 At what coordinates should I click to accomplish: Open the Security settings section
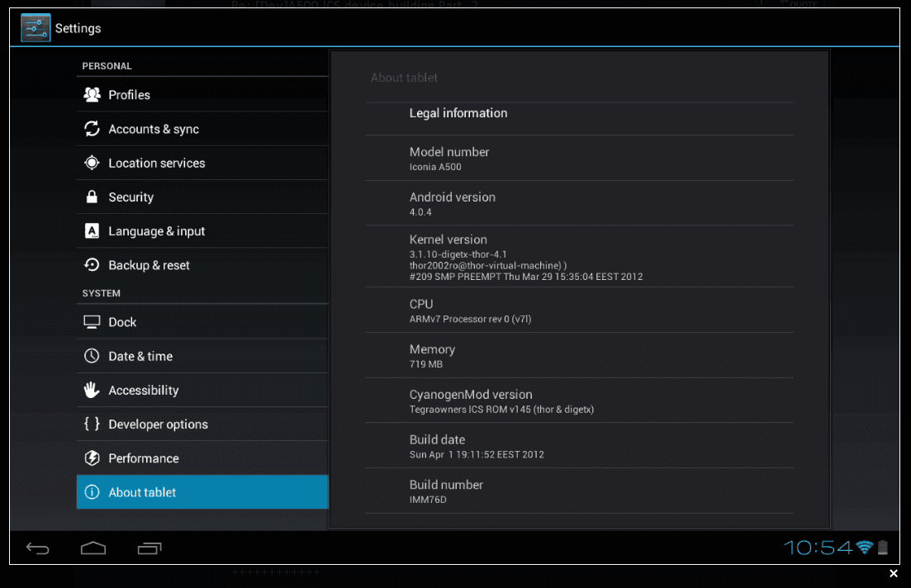click(x=202, y=197)
